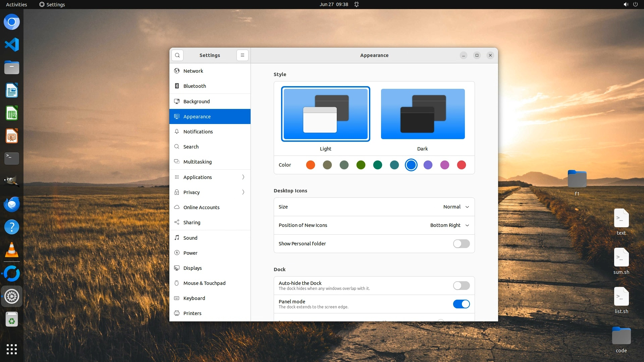Click the Bluetooth icon in sidebar
The width and height of the screenshot is (644, 362).
coord(177,86)
